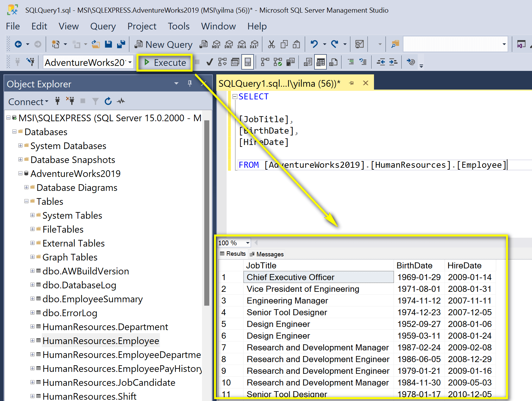Screen dimensions: 532x401
Task: Click the Save All icon
Action: pyautogui.click(x=121, y=44)
